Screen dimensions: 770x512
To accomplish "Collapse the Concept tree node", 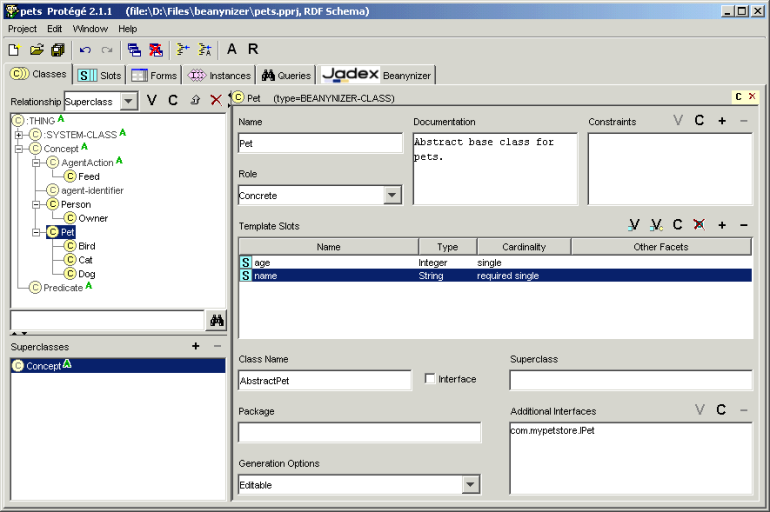I will [19, 148].
